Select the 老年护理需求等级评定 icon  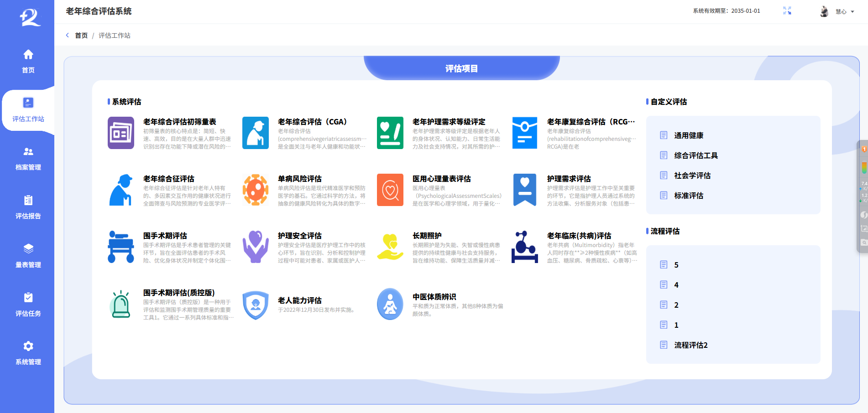(390, 133)
